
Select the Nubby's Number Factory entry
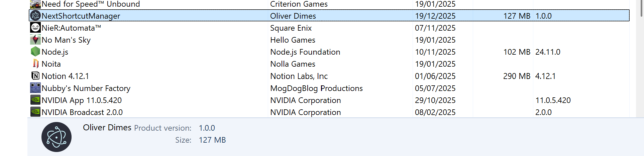click(86, 88)
